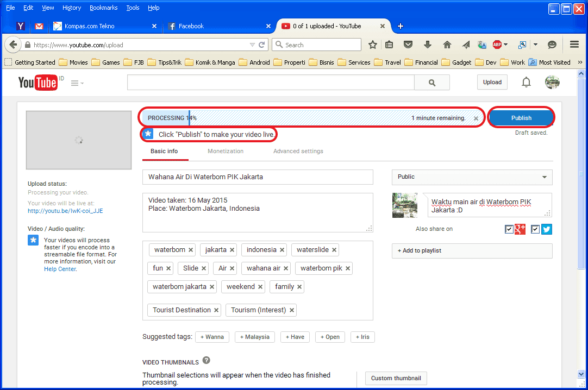Switch to Monetization tab
The image size is (588, 390).
click(226, 151)
